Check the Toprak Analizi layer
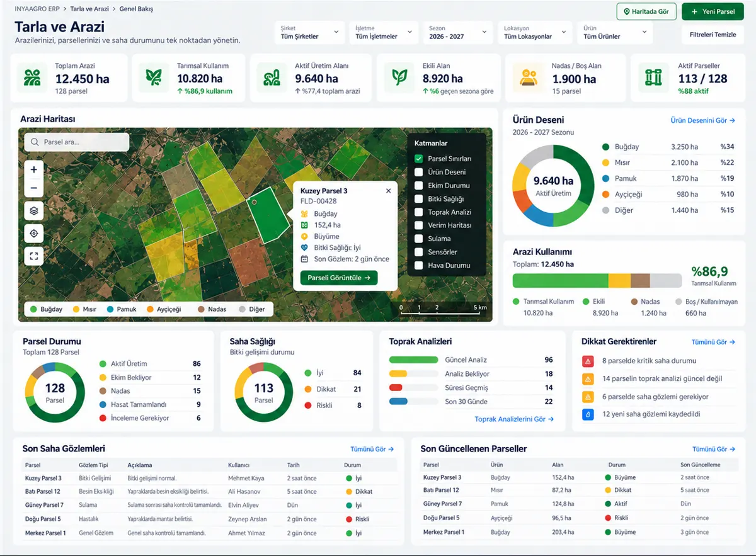The width and height of the screenshot is (756, 556). pos(418,212)
